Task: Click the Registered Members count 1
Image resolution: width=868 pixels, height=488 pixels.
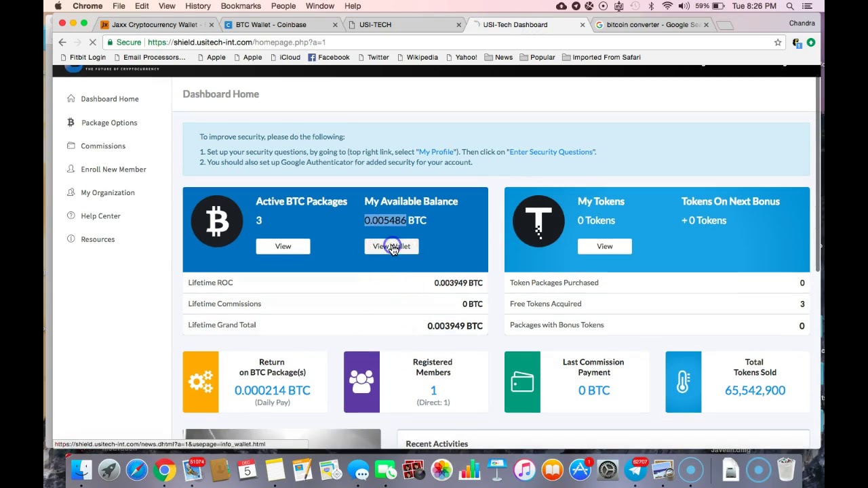Action: [433, 390]
